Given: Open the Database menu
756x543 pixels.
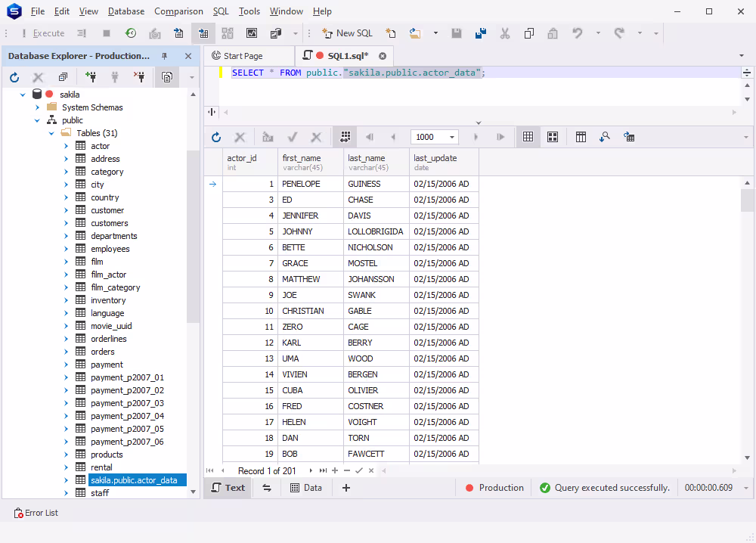Looking at the screenshot, I should tap(125, 11).
